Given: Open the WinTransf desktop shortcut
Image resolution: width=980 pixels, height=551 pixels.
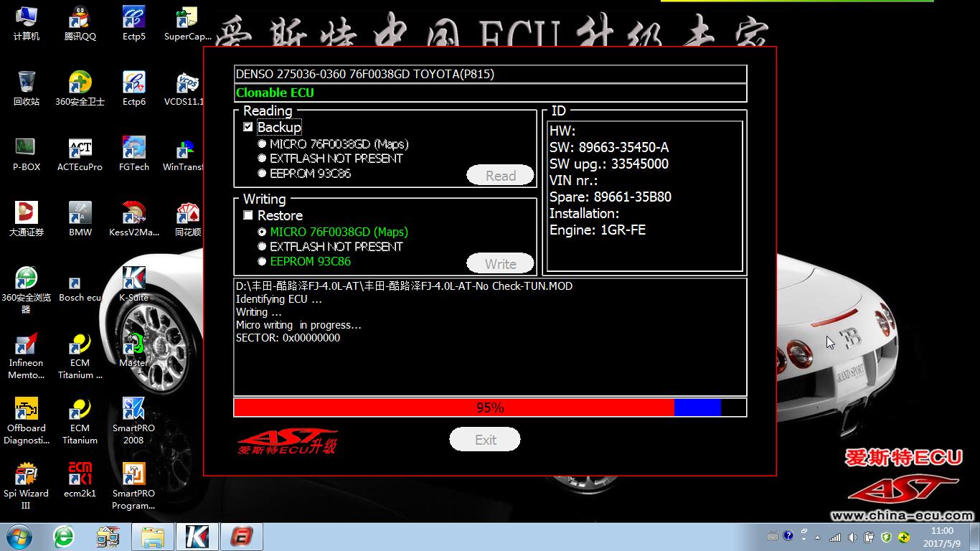Looking at the screenshot, I should (x=184, y=154).
